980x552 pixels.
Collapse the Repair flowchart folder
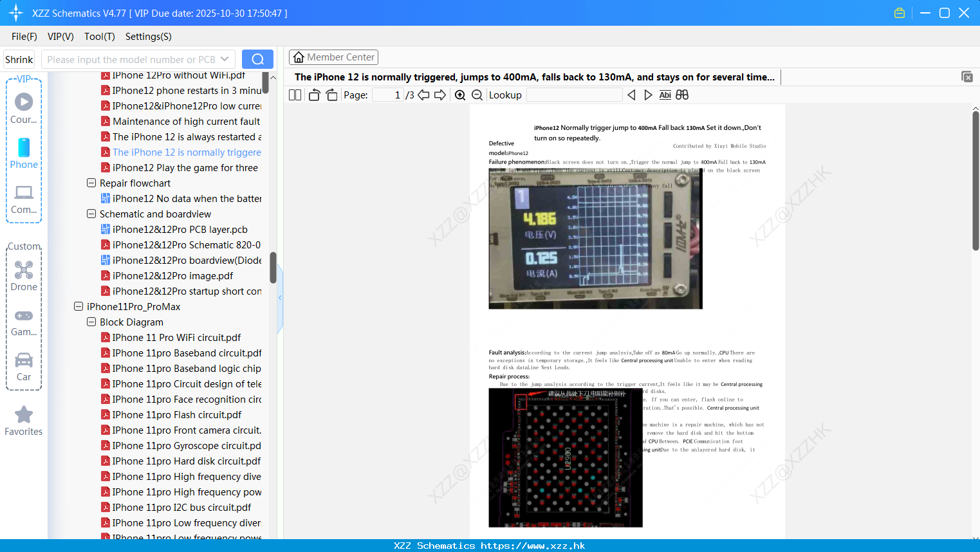coord(91,183)
